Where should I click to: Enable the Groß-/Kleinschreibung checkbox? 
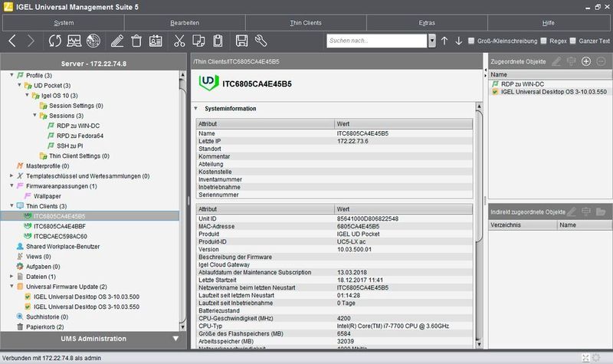pyautogui.click(x=471, y=41)
